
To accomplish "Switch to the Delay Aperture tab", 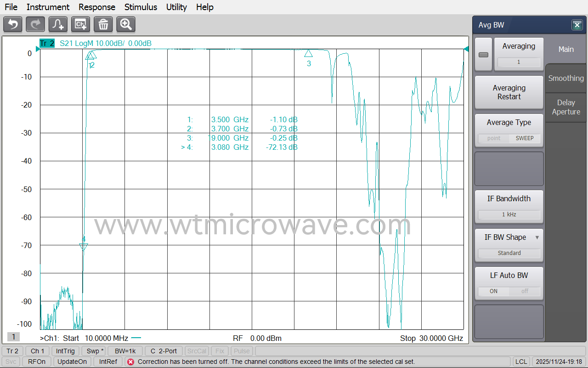I will click(566, 107).
